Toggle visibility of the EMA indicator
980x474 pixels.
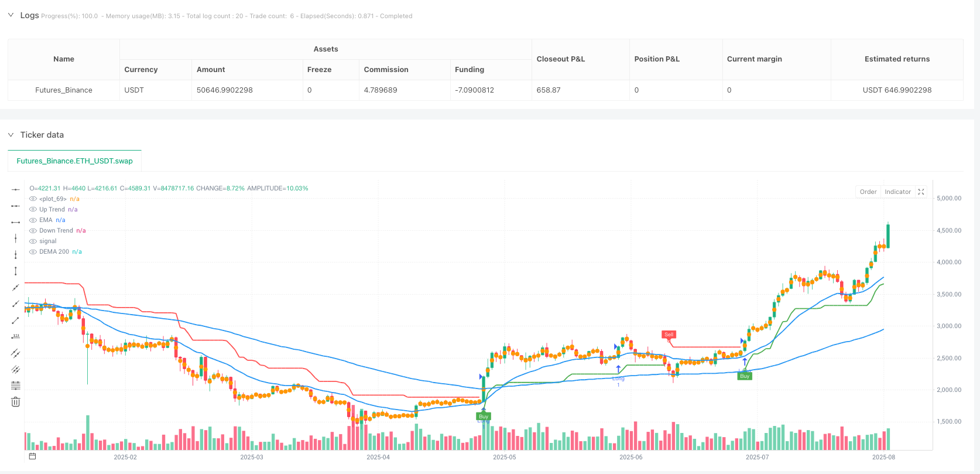point(33,220)
